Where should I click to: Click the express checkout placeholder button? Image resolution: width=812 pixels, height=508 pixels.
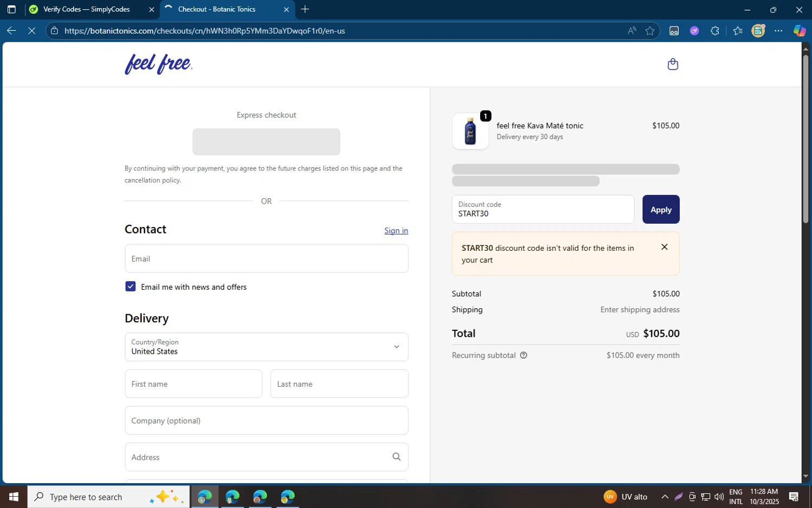click(266, 142)
